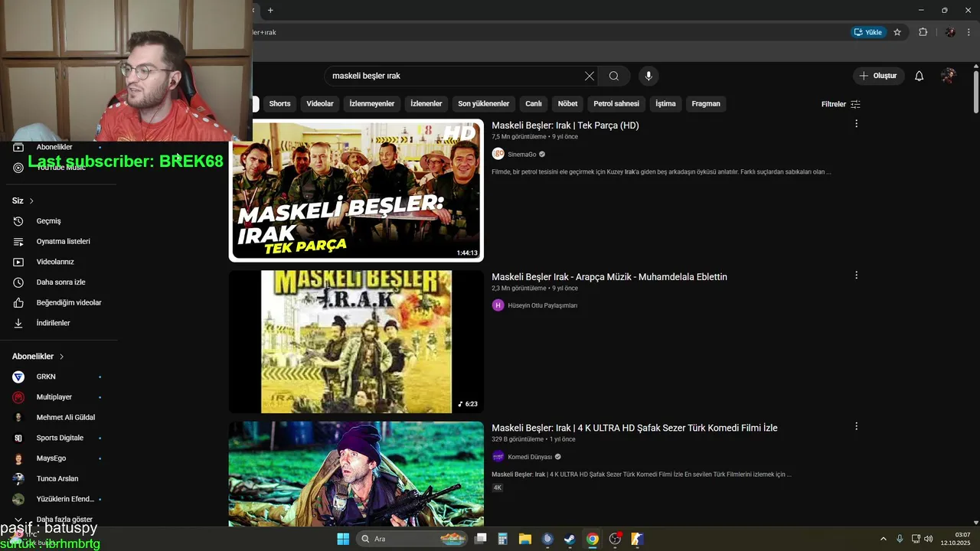This screenshot has height=551, width=980.
Task: Open the Arapça Müzik video thumbnail
Action: click(356, 341)
